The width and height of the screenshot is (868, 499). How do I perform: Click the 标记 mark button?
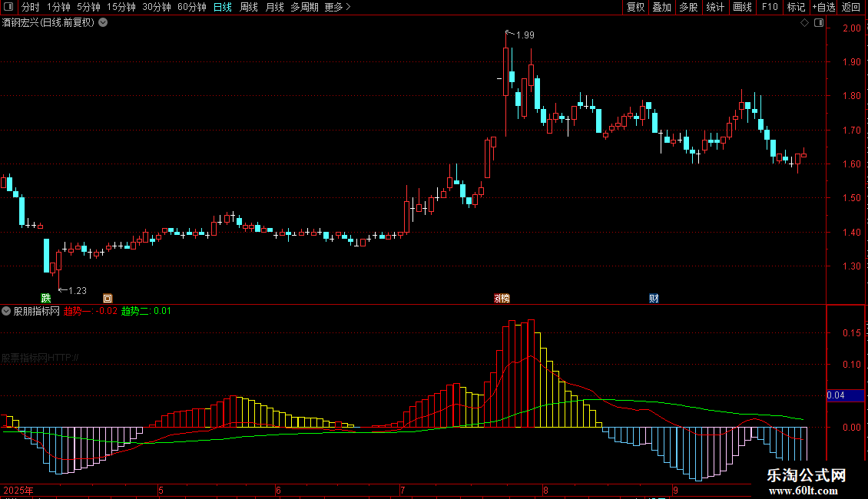[x=796, y=7]
